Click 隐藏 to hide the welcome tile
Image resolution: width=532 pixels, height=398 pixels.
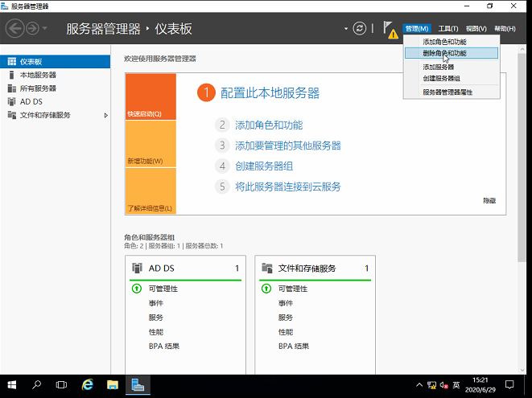coord(489,201)
